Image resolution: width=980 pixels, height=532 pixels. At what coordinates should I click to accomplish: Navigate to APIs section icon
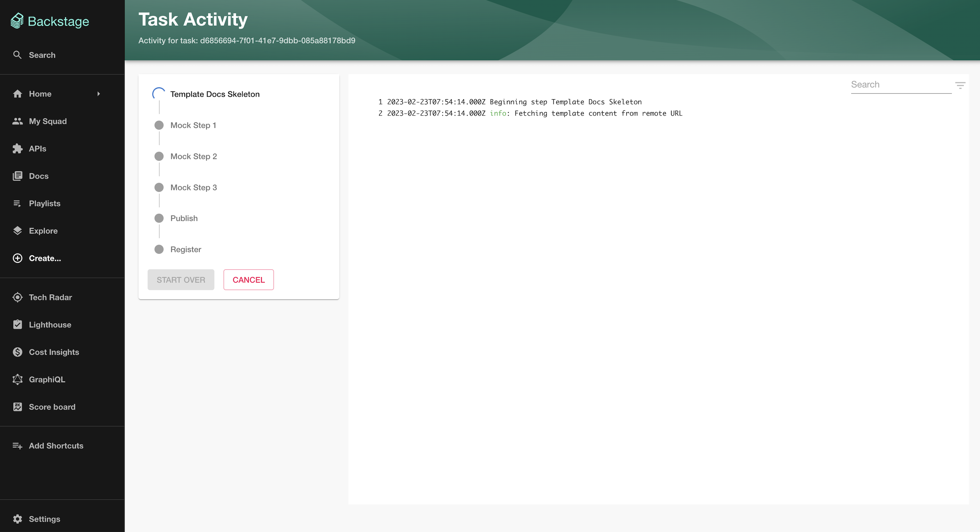pos(18,148)
